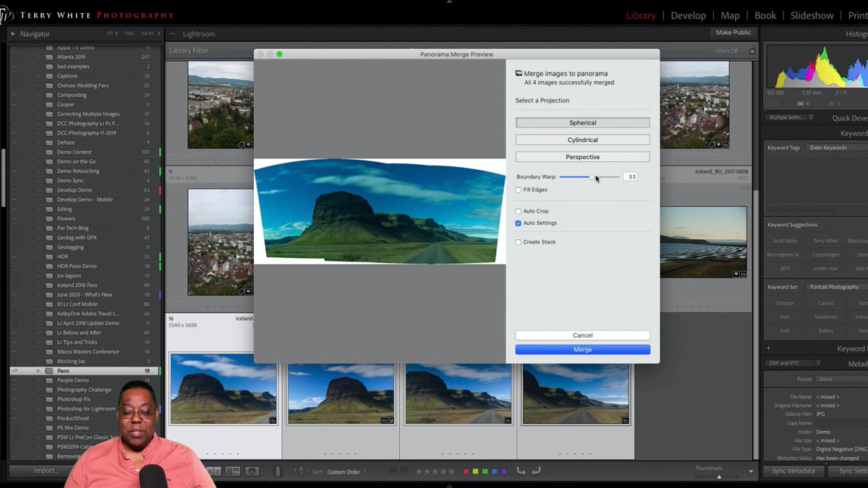868x488 pixels.
Task: Enable the Auto Crop checkbox
Action: (x=519, y=210)
